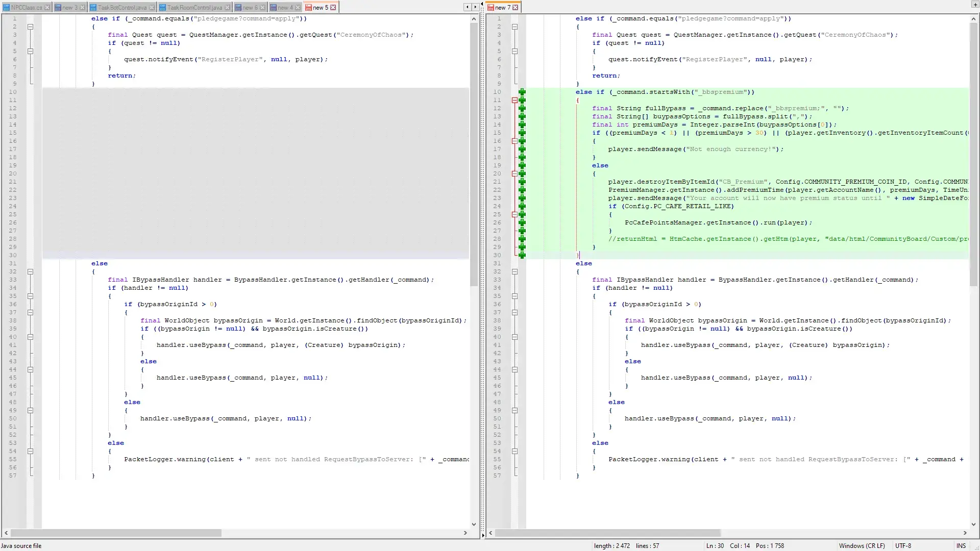This screenshot has width=980, height=551.
Task: Click the "Not enough currency!" string in right pane
Action: pos(730,149)
